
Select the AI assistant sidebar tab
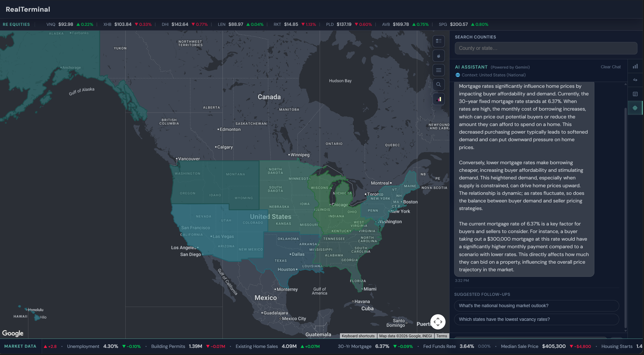[x=635, y=108]
